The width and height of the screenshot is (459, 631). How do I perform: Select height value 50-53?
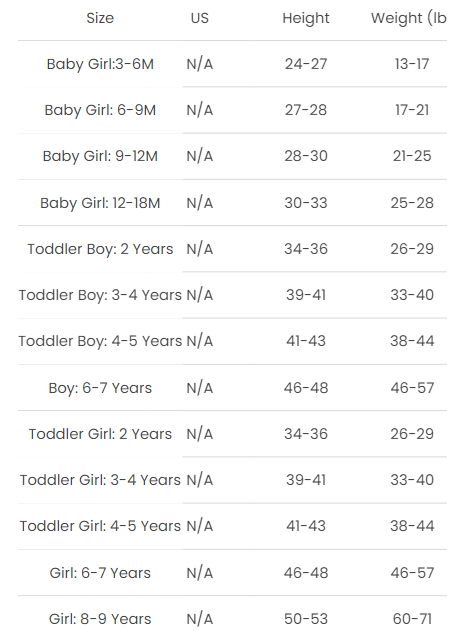tap(306, 619)
